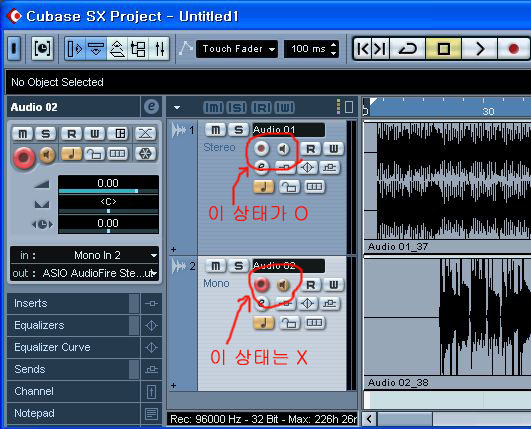531x429 pixels.
Task: Edit channel settings of Audio 01 track
Action: (x=261, y=167)
